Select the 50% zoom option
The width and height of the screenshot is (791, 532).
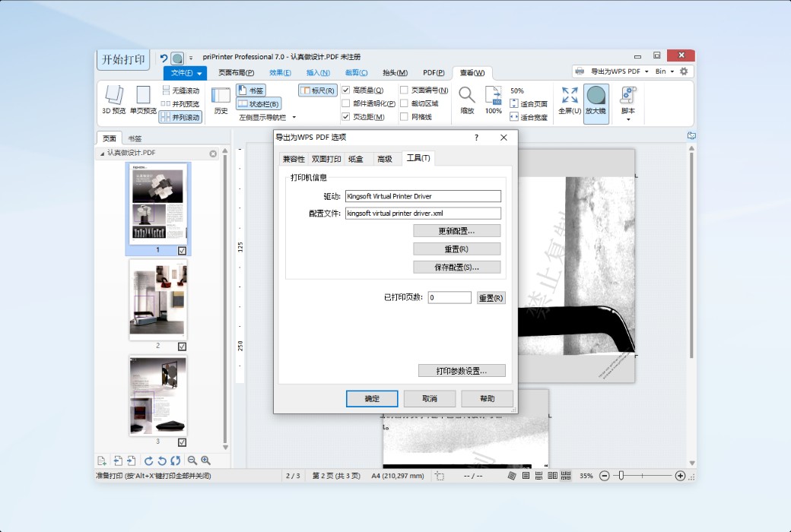(517, 90)
